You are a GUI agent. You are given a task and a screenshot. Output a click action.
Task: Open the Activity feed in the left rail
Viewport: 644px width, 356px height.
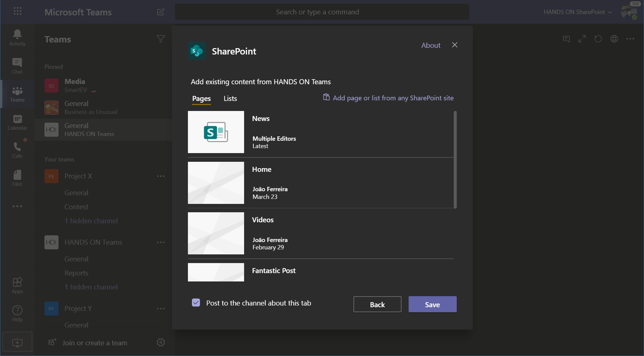[17, 37]
